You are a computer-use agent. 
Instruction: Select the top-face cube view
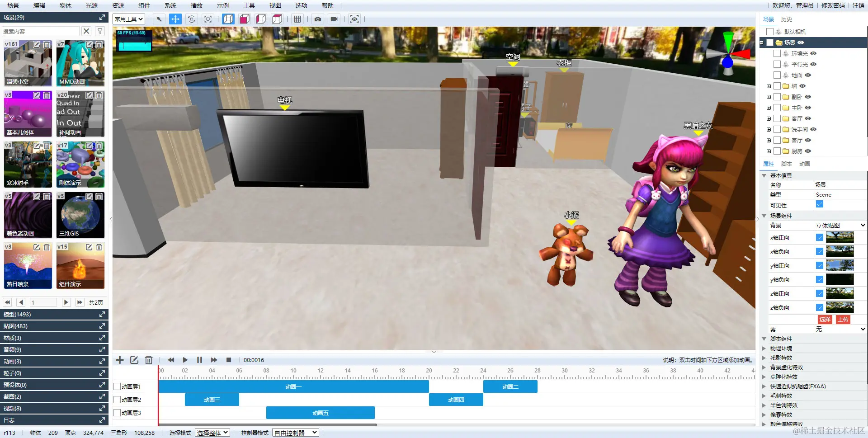[x=277, y=19]
